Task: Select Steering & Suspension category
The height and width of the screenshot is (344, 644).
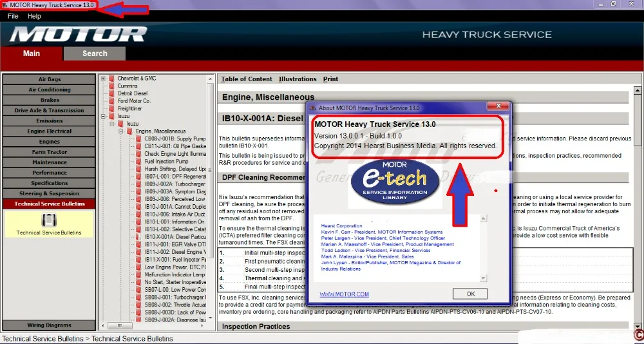Action: coord(50,193)
